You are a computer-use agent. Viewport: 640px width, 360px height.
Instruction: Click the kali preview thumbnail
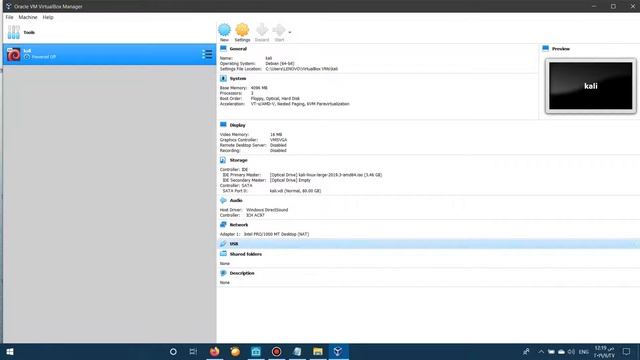coord(591,86)
